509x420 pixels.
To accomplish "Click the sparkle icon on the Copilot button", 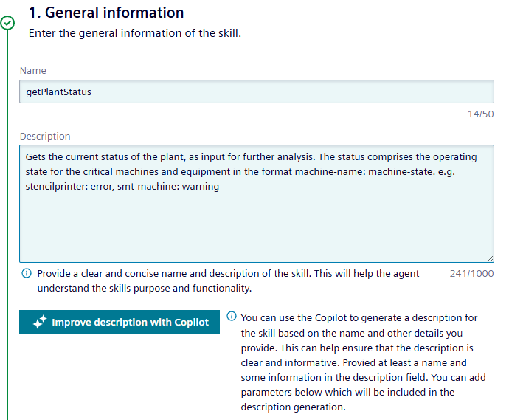I will pos(40,323).
